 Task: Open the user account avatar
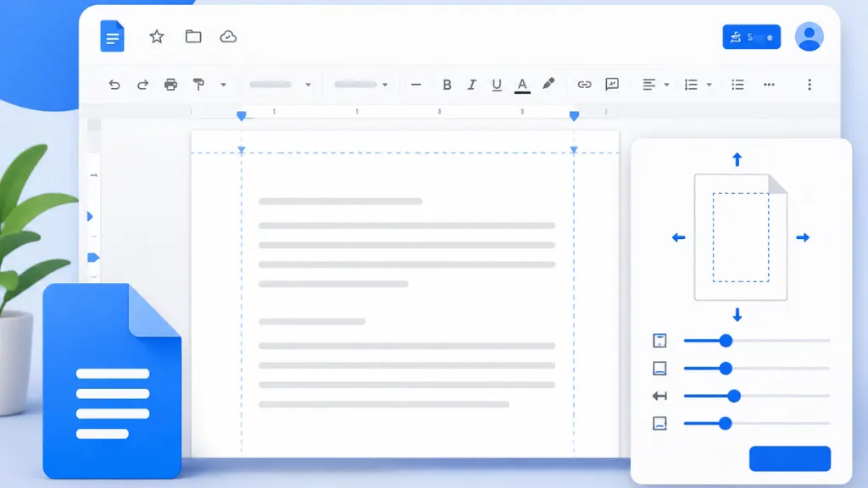click(x=809, y=37)
